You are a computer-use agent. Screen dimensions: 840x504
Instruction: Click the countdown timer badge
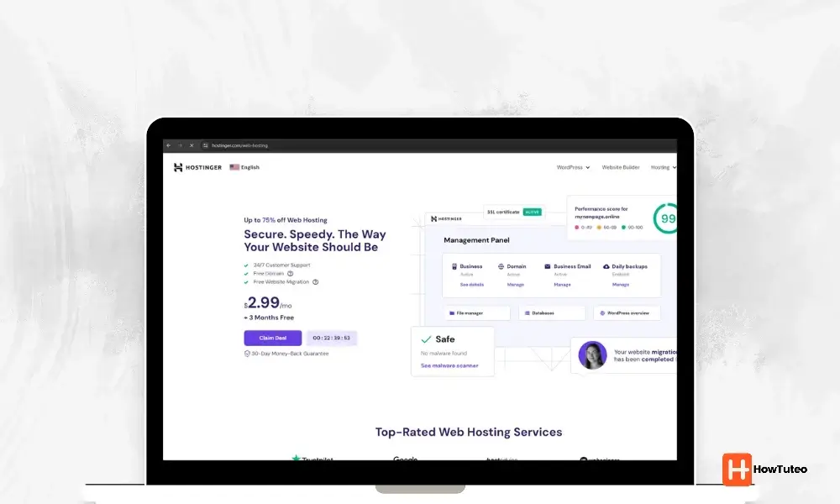tap(332, 338)
